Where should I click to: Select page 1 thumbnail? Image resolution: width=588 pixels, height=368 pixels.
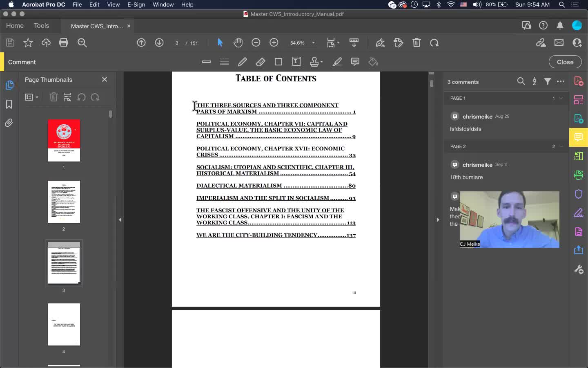[64, 140]
